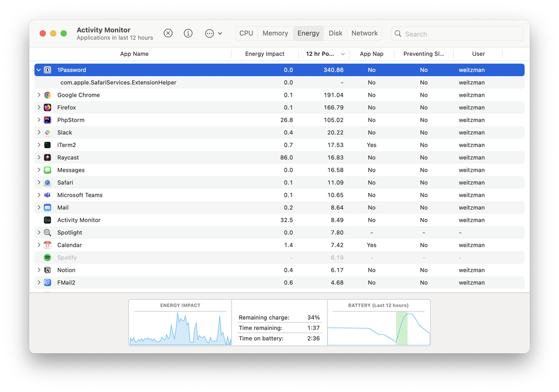Click the Raycast app icon
Image resolution: width=559 pixels, height=392 pixels.
point(48,157)
